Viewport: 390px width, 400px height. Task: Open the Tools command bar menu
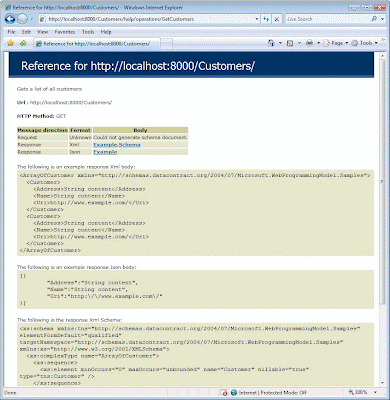pyautogui.click(x=364, y=43)
